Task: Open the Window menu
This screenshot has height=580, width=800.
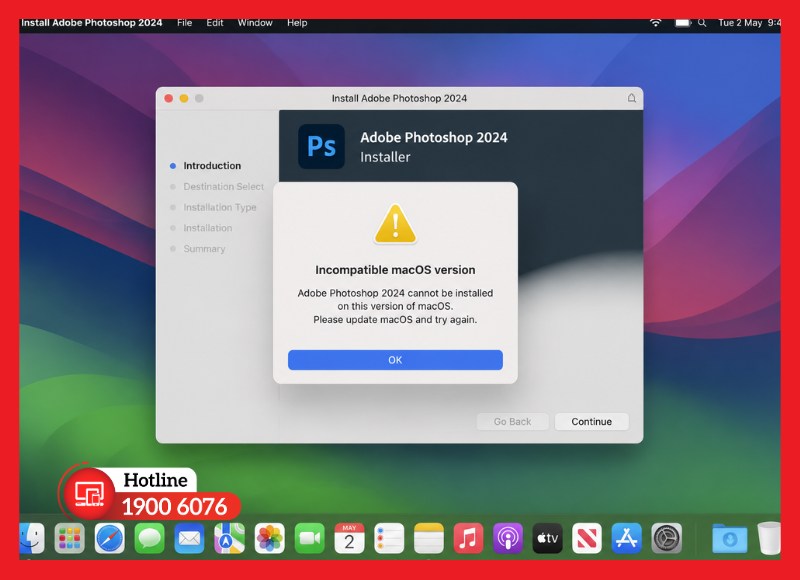Action: click(x=255, y=23)
